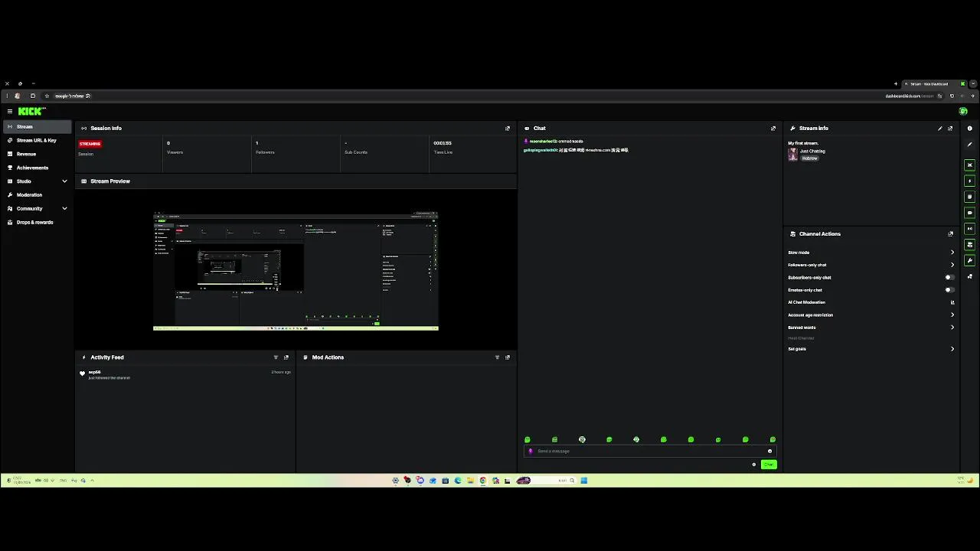The height and width of the screenshot is (551, 980).
Task: Pop out the Channel Actions panel
Action: (x=950, y=234)
